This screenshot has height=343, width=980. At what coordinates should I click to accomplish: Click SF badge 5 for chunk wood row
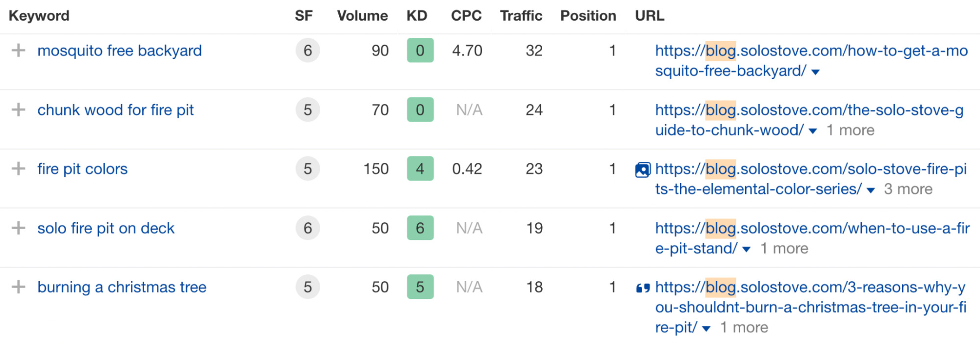point(307,110)
